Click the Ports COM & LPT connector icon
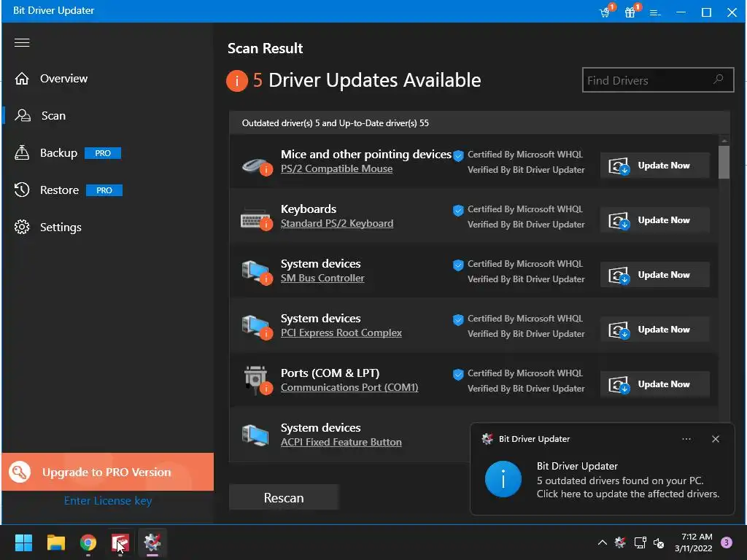747x560 pixels. (258, 381)
